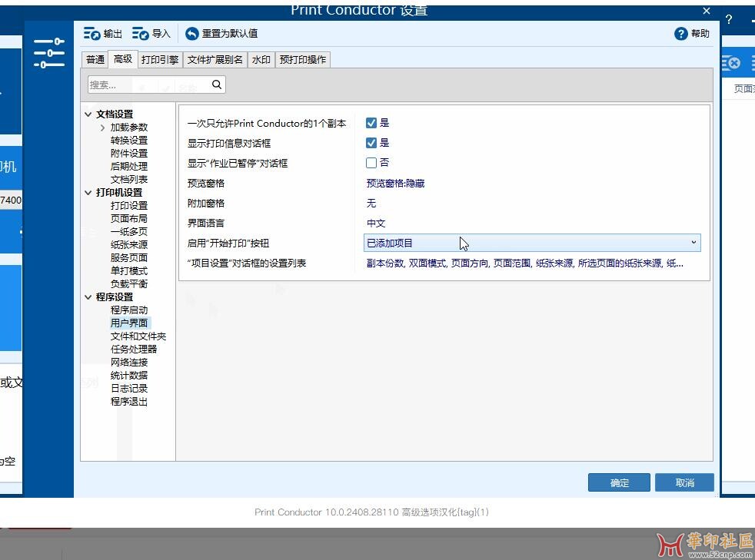The width and height of the screenshot is (755, 560).
Task: Click the 取消 button
Action: pyautogui.click(x=684, y=482)
